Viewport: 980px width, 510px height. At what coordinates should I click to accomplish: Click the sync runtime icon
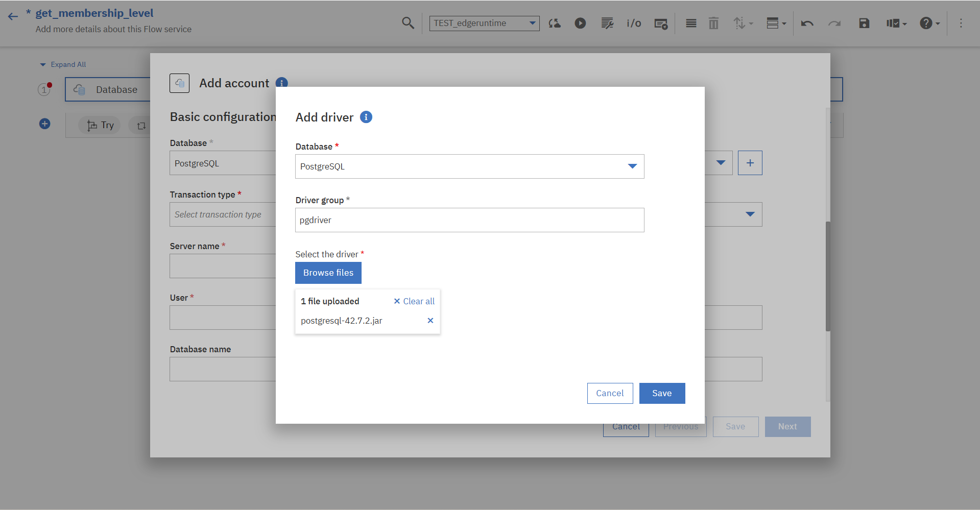tap(555, 23)
